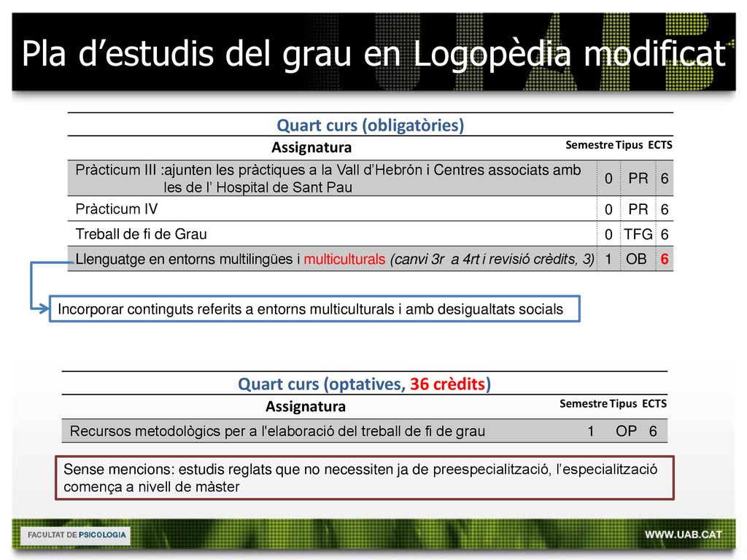Click the 'Semestre' header of the optatives table

[x=583, y=404]
